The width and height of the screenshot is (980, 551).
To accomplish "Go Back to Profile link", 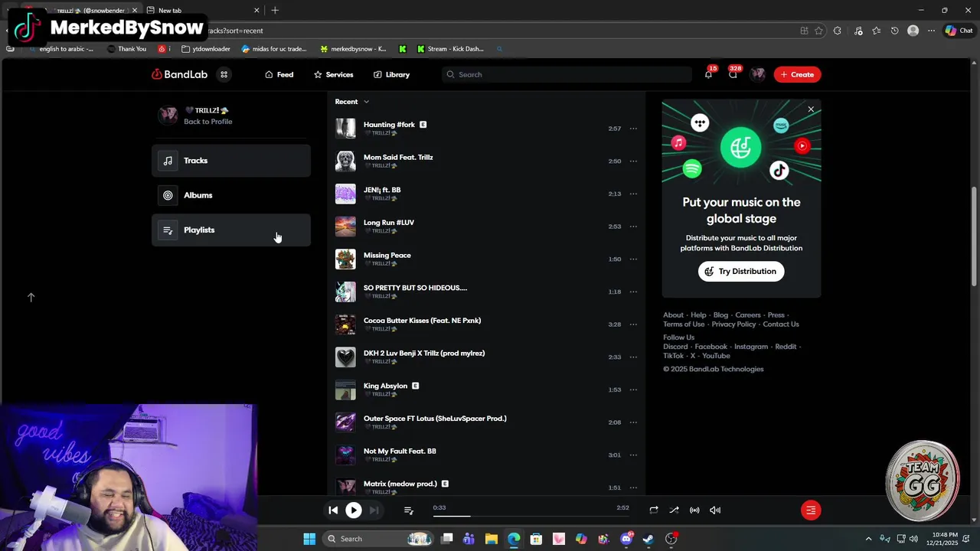I will pyautogui.click(x=207, y=122).
